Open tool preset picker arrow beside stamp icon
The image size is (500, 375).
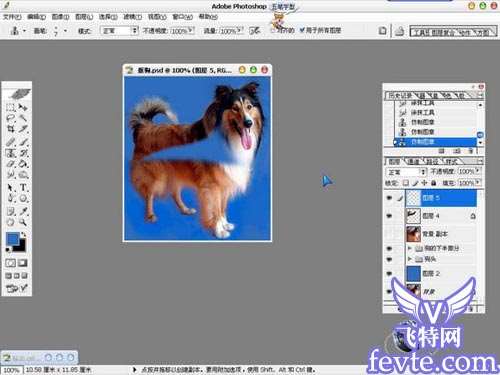[25, 31]
